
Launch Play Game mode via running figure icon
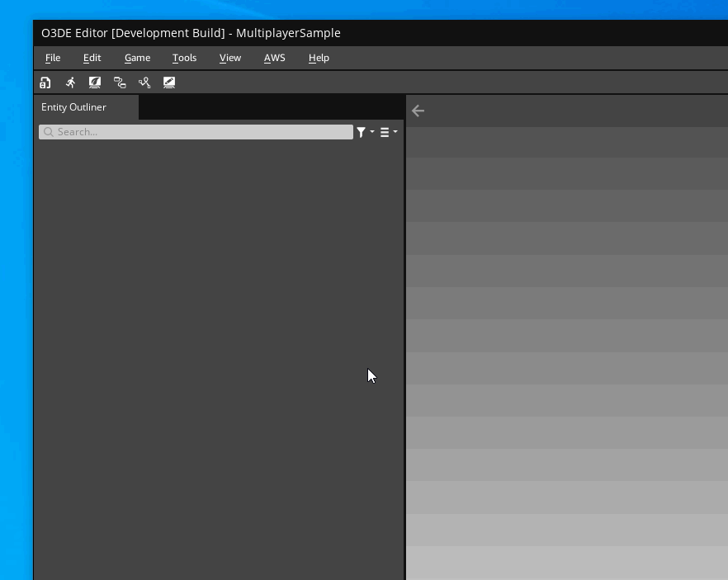[70, 83]
